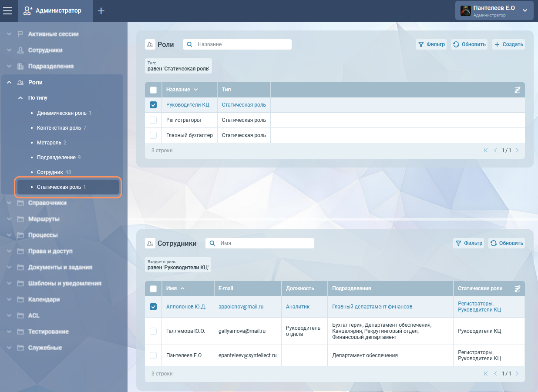
Task: Click the plus icon to add tab
Action: point(101,11)
